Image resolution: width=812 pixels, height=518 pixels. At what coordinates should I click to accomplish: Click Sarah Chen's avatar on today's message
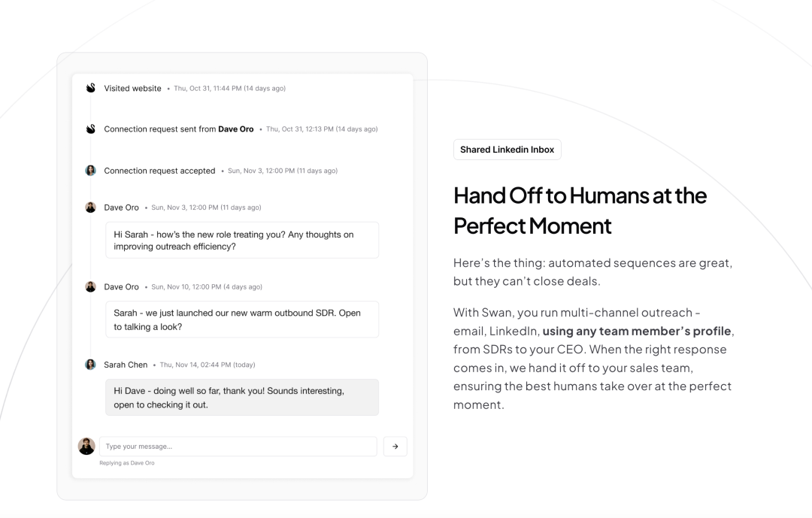pyautogui.click(x=91, y=365)
